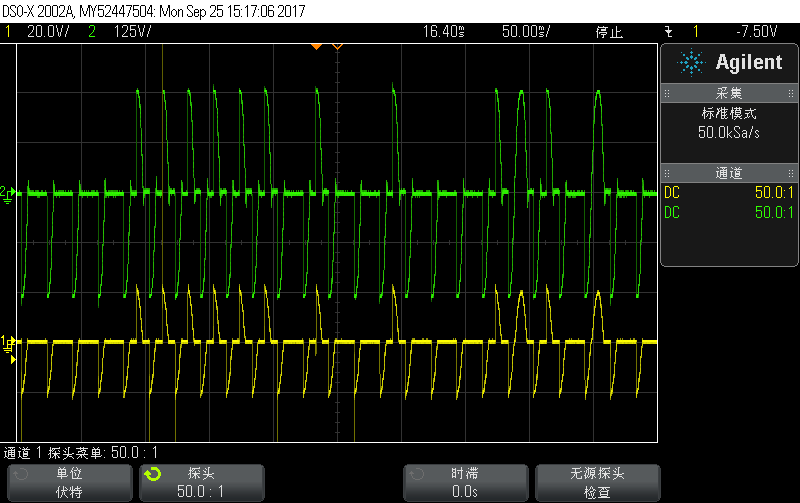Click the dimmed knob icon on 时滞 softkey
Viewport: 800px width, 503px height.
[416, 474]
